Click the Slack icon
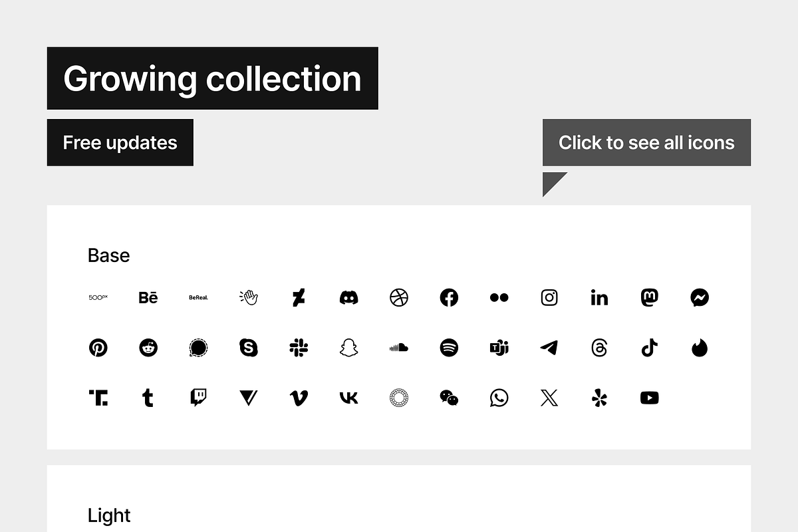 [299, 348]
